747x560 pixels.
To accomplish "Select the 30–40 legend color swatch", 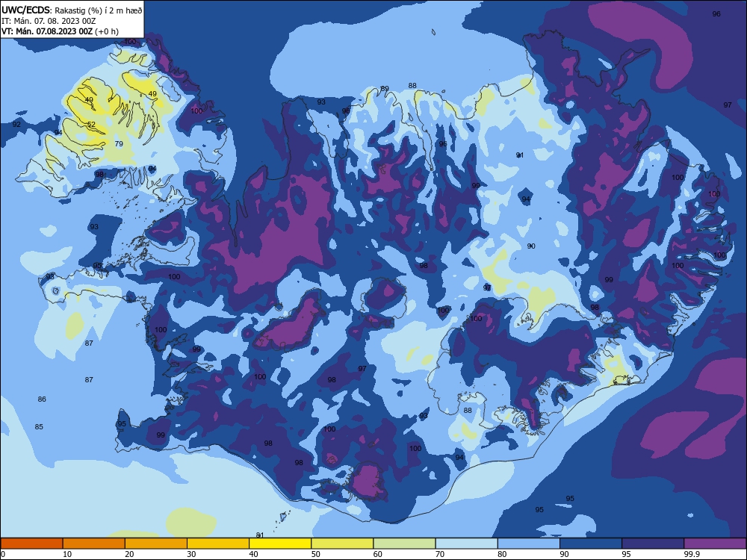I will pyautogui.click(x=218, y=544).
